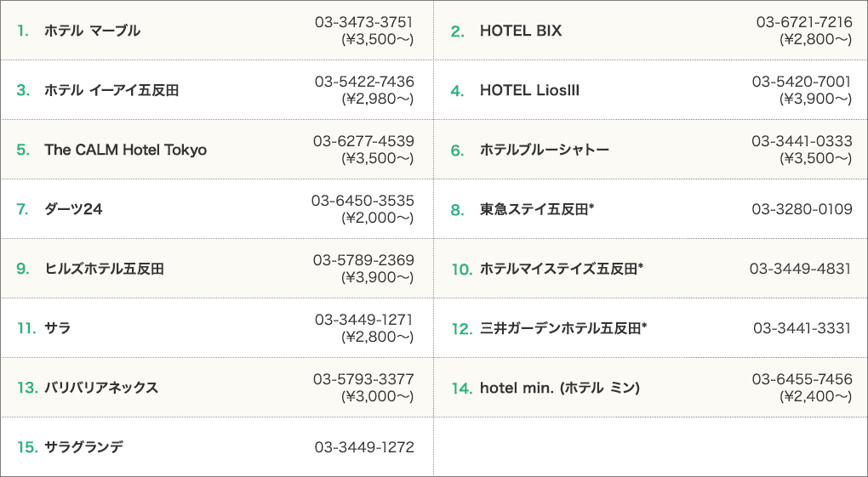Click ヒルズホテル五反田 name
This screenshot has width=868, height=477.
pyautogui.click(x=104, y=269)
